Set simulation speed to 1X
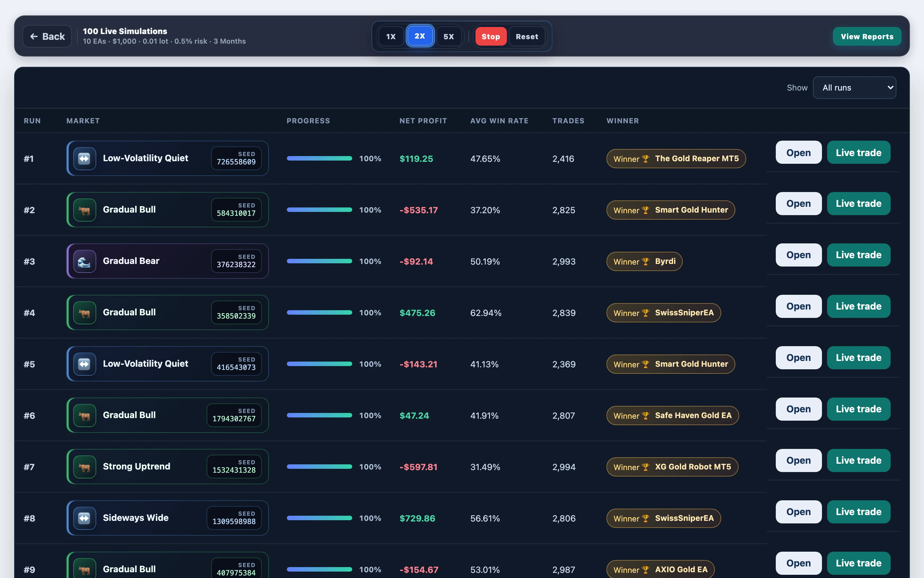Image resolution: width=924 pixels, height=578 pixels. (391, 36)
